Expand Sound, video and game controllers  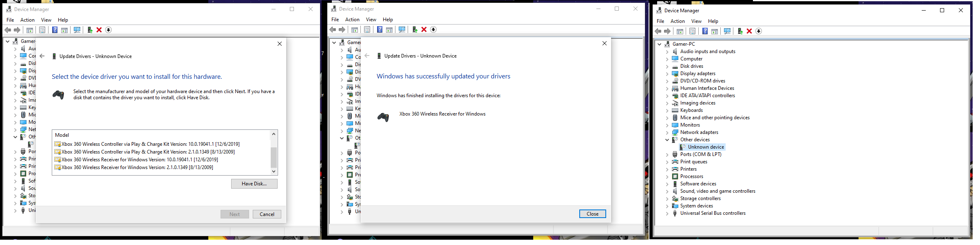click(x=667, y=191)
